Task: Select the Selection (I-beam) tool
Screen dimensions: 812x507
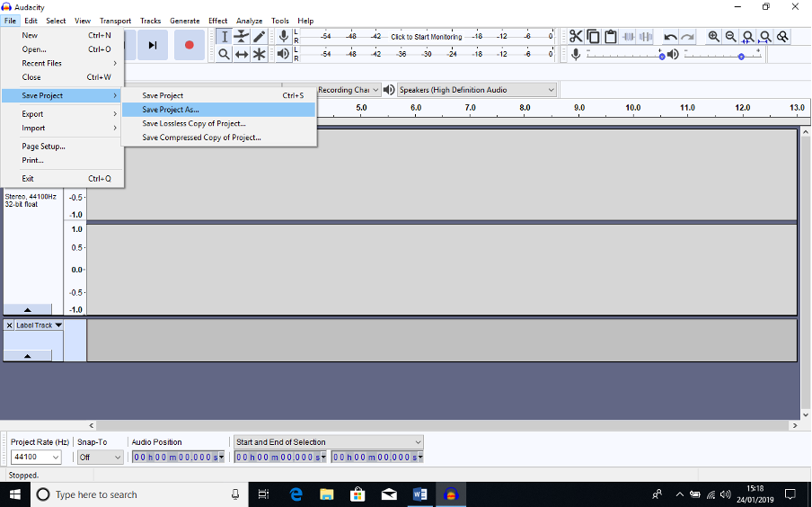Action: tap(225, 36)
